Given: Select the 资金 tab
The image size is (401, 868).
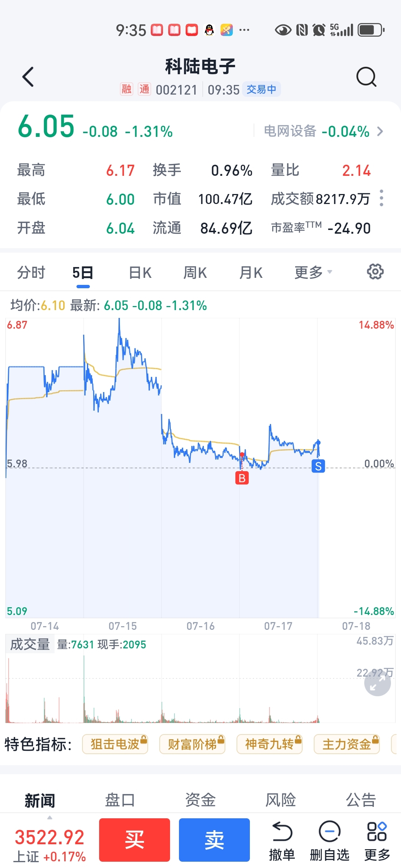Looking at the screenshot, I should click(x=200, y=800).
